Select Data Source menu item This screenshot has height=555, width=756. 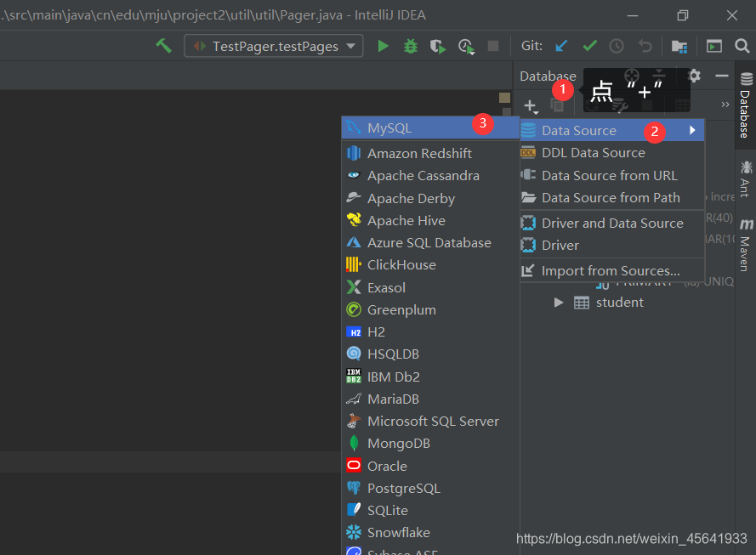611,131
